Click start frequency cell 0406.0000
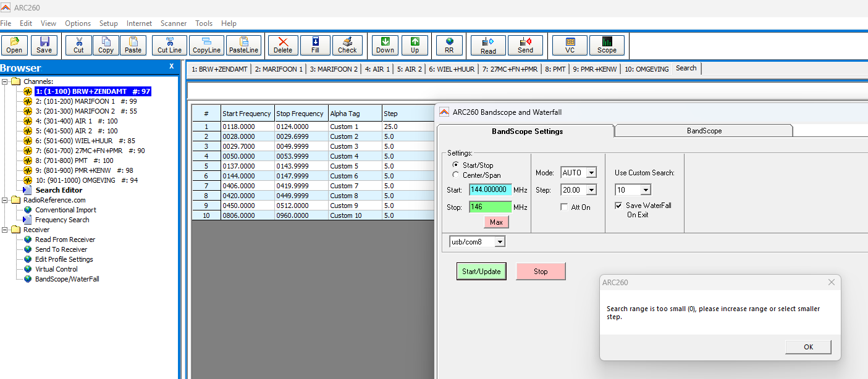The image size is (868, 379). click(248, 186)
